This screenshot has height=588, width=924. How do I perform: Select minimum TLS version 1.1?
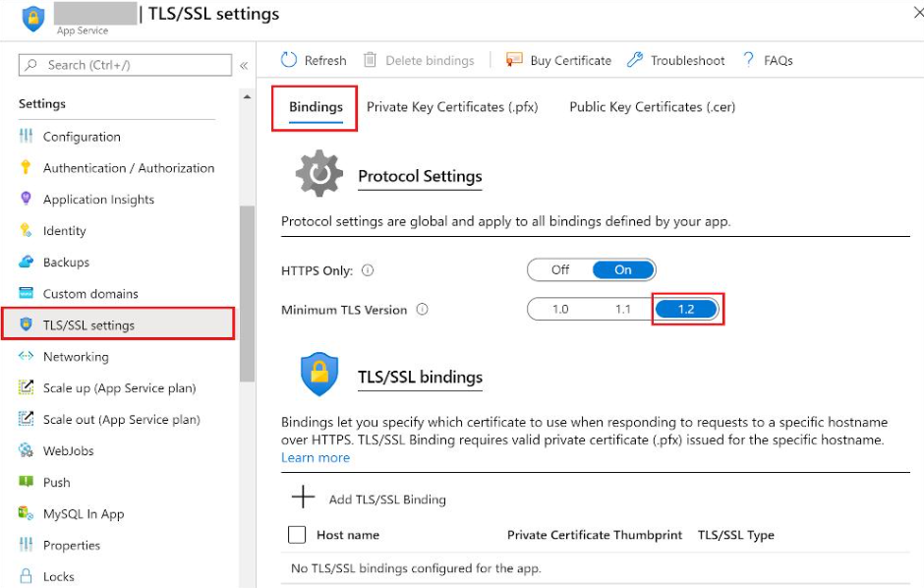point(623,309)
